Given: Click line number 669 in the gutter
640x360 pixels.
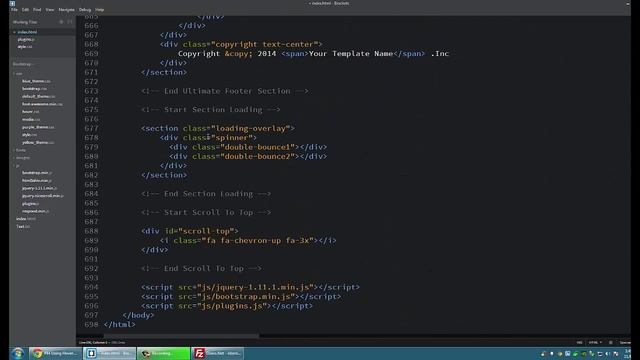Looking at the screenshot, I should (91, 53).
